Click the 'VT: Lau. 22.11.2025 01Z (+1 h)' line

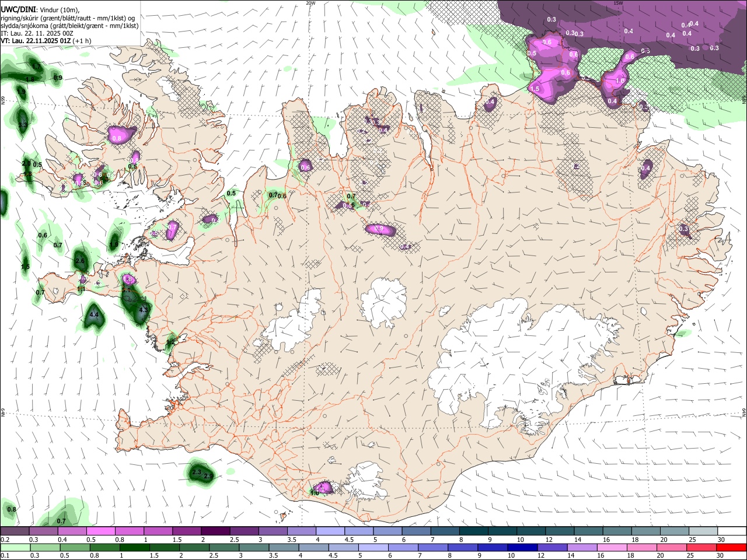pyautogui.click(x=46, y=41)
